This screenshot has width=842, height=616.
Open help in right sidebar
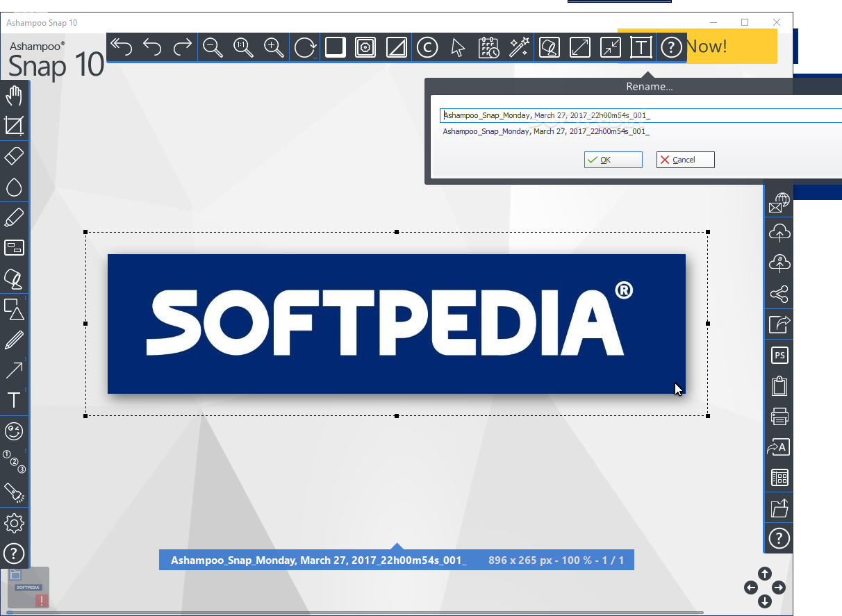[779, 538]
